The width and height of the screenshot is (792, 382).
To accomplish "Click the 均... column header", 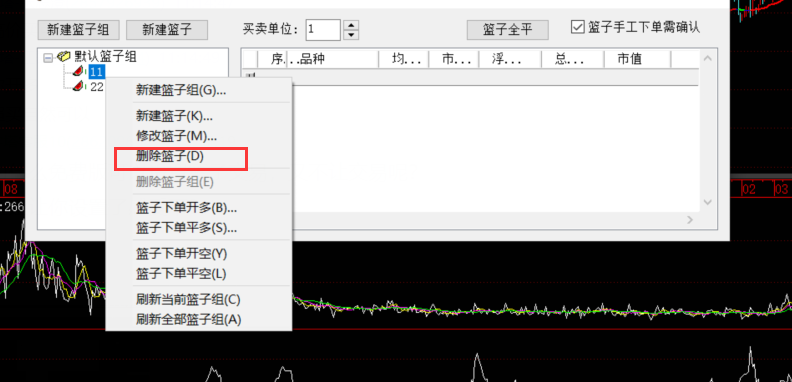I will 404,59.
